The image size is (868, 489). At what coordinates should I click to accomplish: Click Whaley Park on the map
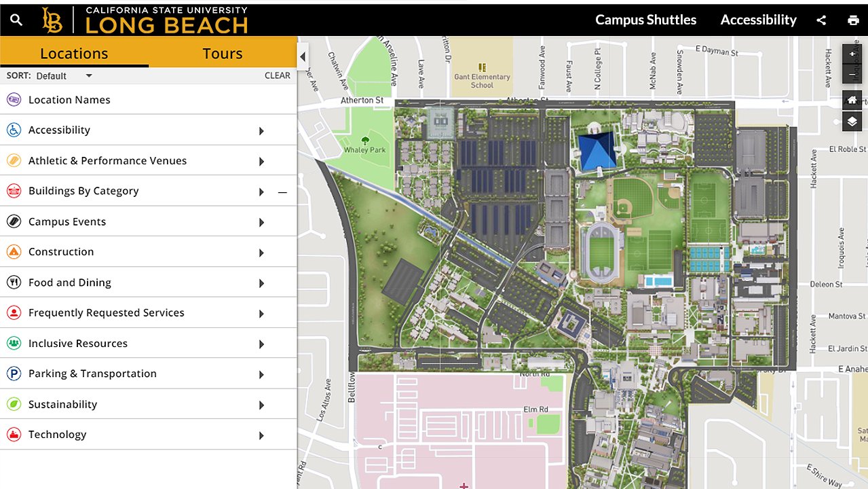(x=364, y=149)
